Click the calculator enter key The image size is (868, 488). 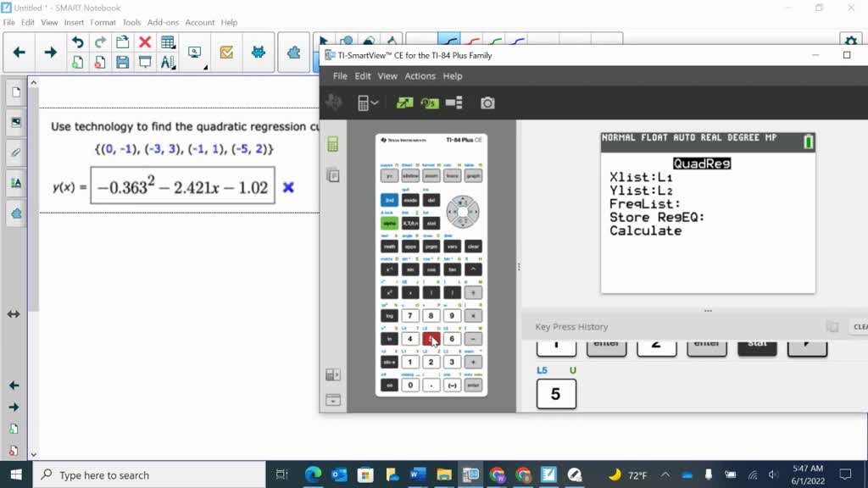(x=473, y=385)
